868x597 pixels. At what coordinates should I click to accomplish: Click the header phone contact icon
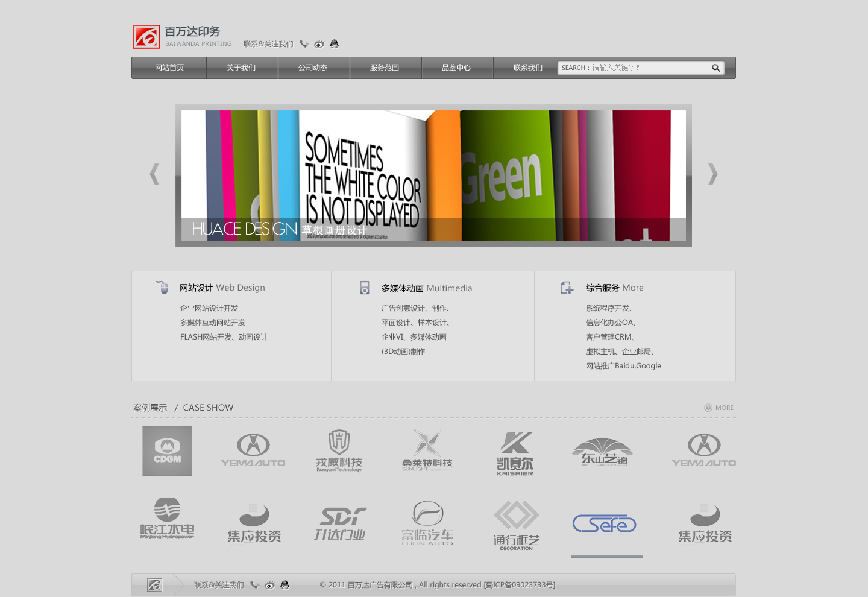pos(304,44)
